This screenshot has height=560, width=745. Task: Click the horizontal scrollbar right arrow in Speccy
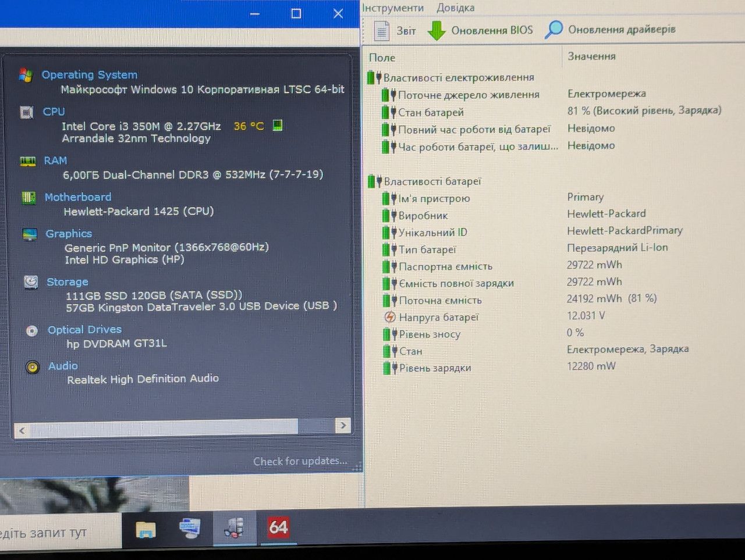(x=343, y=425)
